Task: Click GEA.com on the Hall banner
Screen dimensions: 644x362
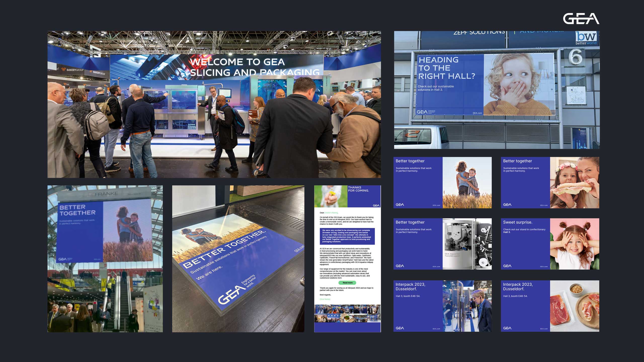Action: (x=477, y=113)
